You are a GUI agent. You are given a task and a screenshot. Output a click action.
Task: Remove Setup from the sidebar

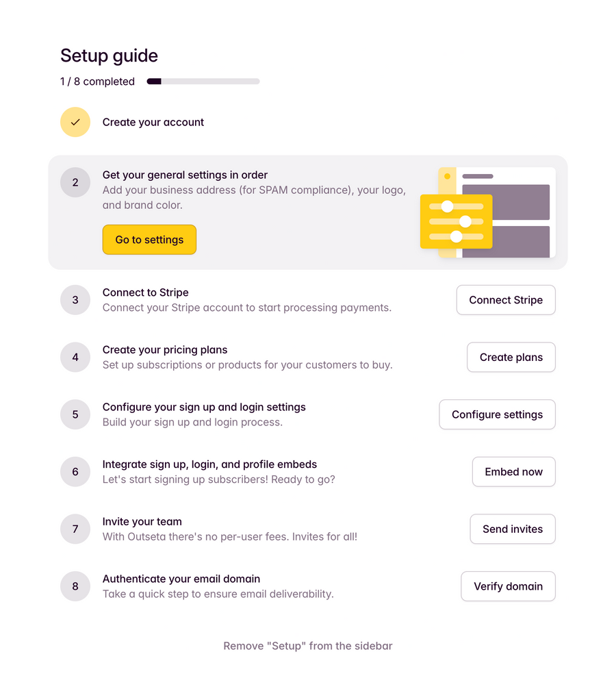coord(307,645)
